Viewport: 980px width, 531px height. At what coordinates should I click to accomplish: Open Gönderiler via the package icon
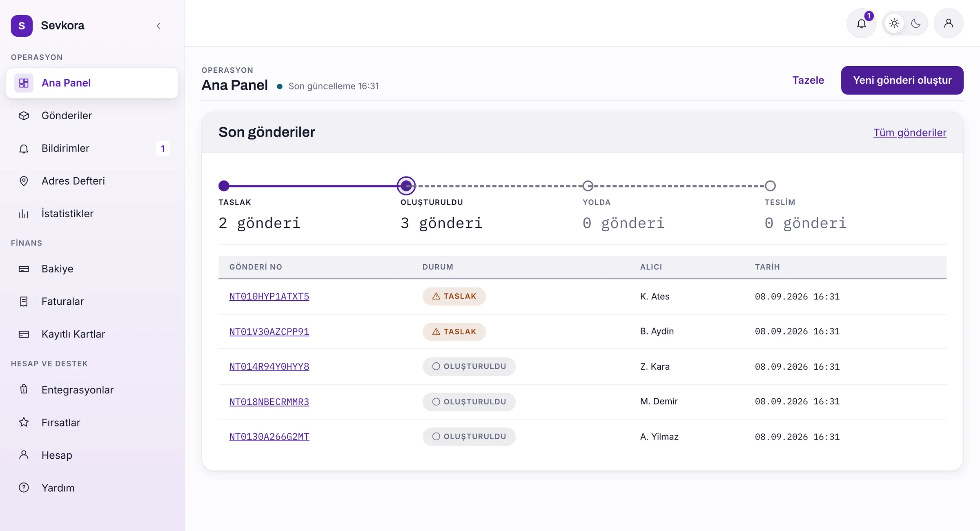[x=24, y=116]
